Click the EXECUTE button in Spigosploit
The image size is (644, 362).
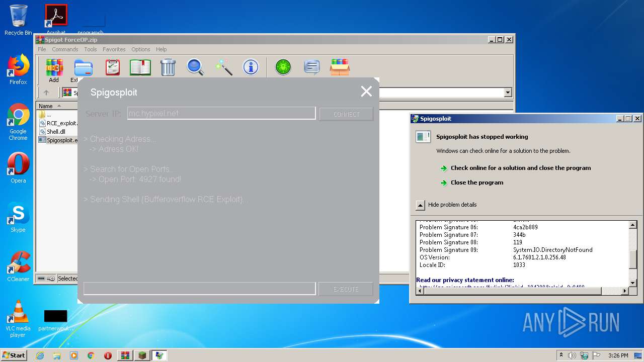(346, 289)
